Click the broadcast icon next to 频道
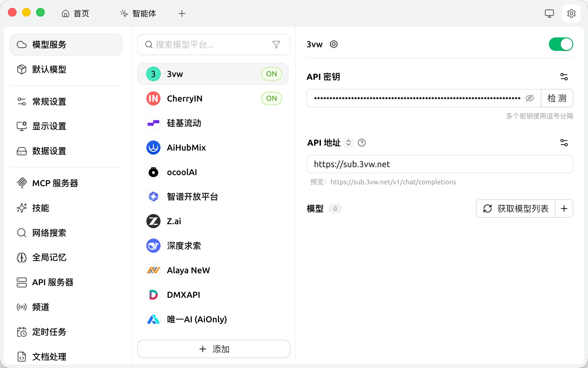588x368 pixels. tap(22, 307)
